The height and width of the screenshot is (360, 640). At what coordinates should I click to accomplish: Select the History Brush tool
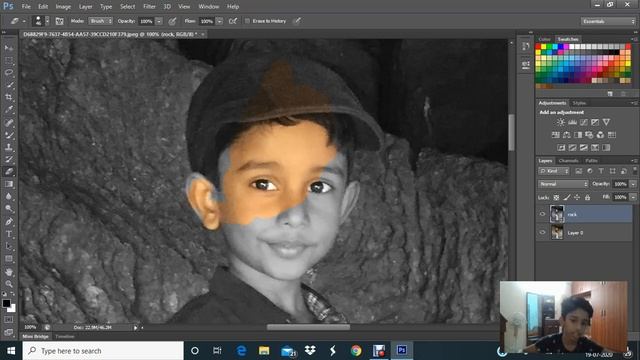pos(9,159)
